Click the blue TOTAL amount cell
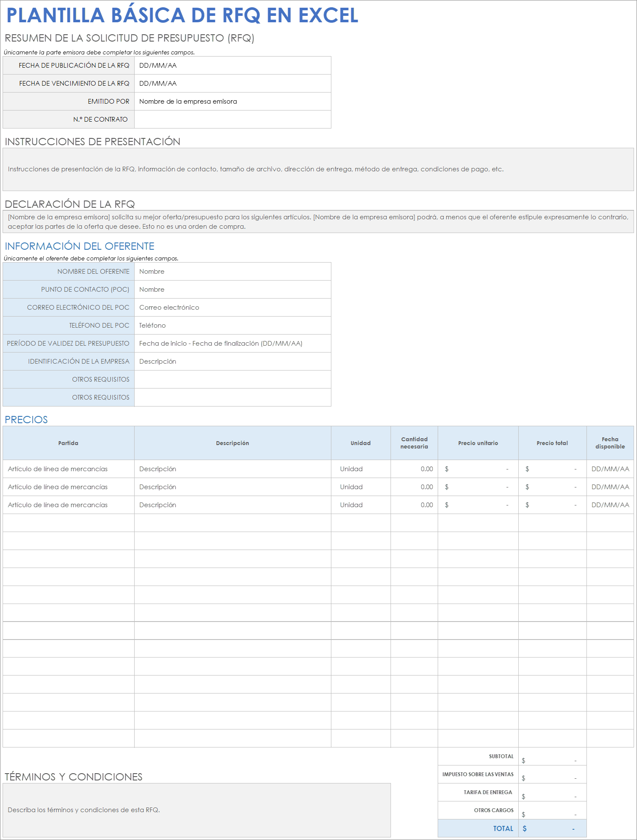Screen dimensions: 637x840 pyautogui.click(x=552, y=829)
